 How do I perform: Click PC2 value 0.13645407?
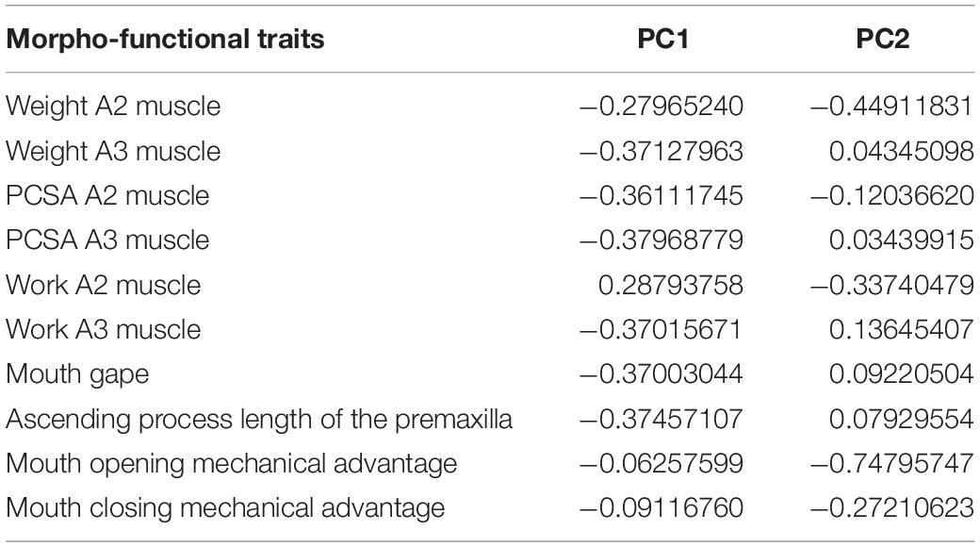pos(901,329)
